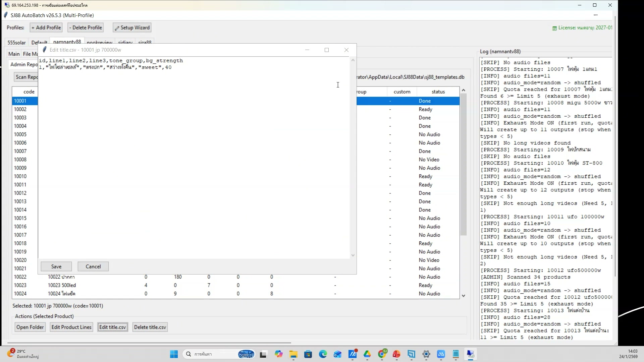
Task: Open Windows Settings from the taskbar
Action: click(426, 354)
